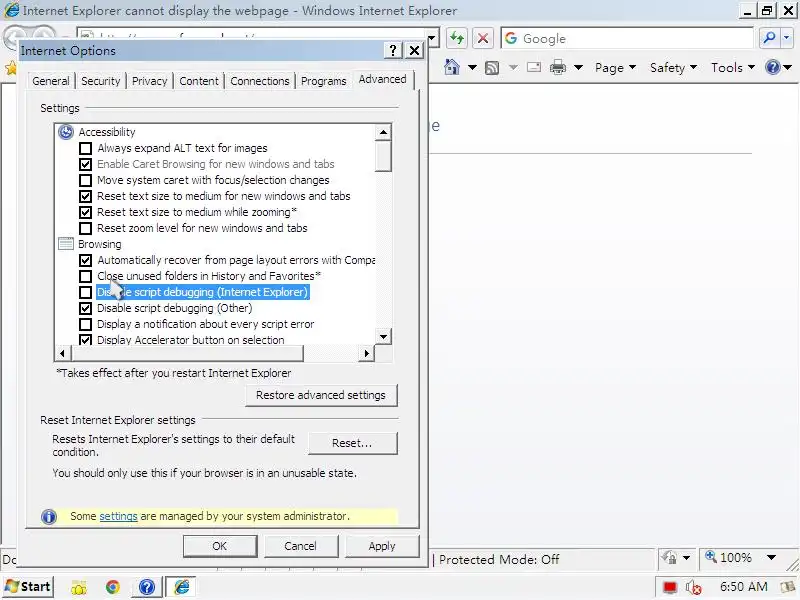Uncheck Reset text size to medium while zooming

point(86,212)
